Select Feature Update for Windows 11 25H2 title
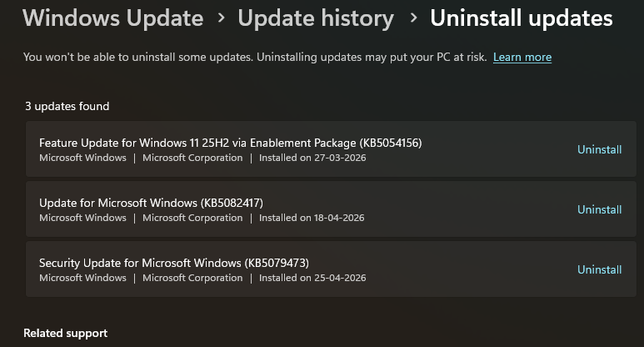 pyautogui.click(x=231, y=143)
